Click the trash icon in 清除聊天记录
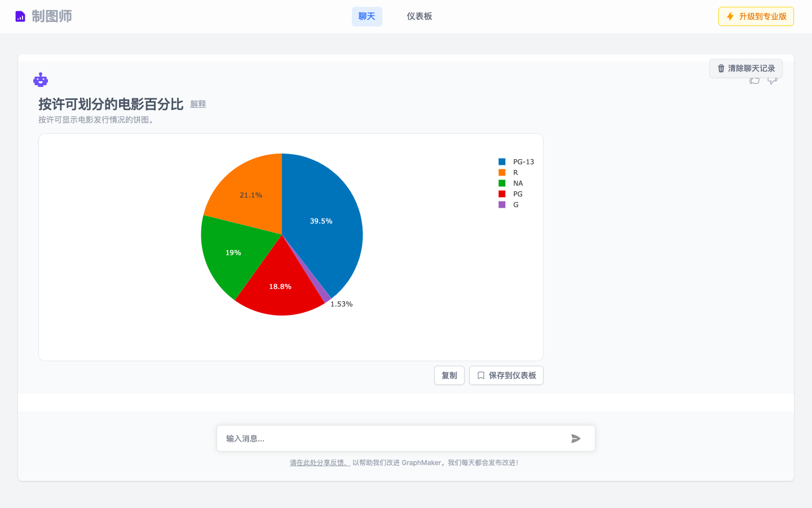This screenshot has width=812, height=508. pyautogui.click(x=721, y=68)
